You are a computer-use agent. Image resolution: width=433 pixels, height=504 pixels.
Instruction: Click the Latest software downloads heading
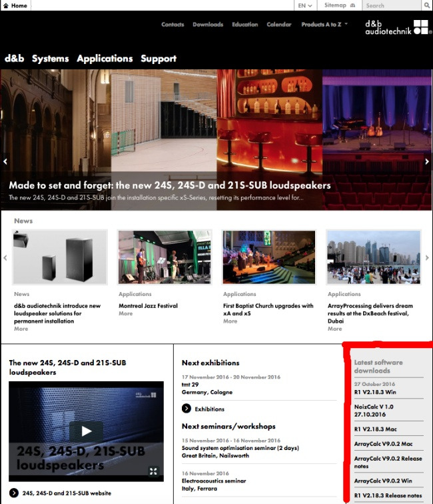[x=378, y=367]
